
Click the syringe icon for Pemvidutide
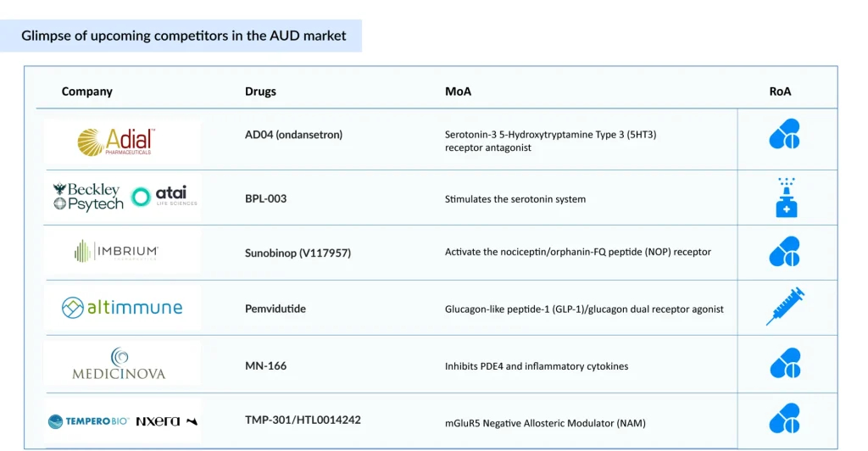(784, 307)
